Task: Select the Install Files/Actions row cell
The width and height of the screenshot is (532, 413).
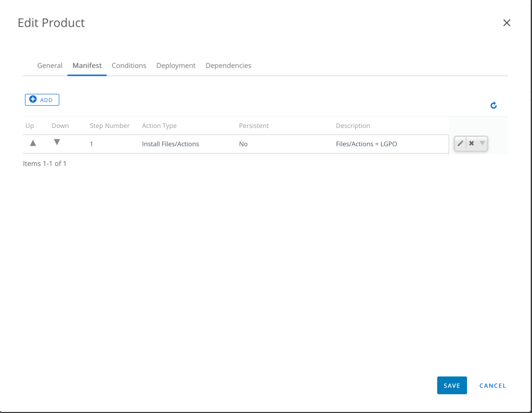Action: (171, 144)
